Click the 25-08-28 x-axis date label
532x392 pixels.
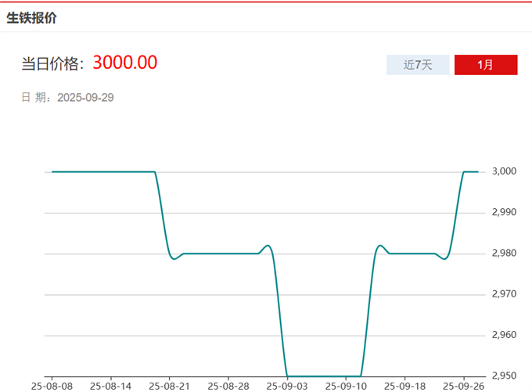(228, 386)
